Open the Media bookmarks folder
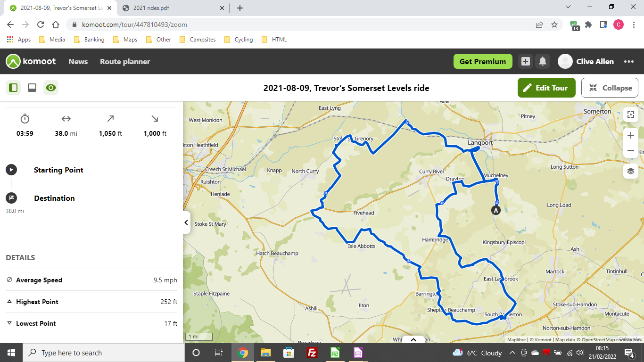 [52, 40]
